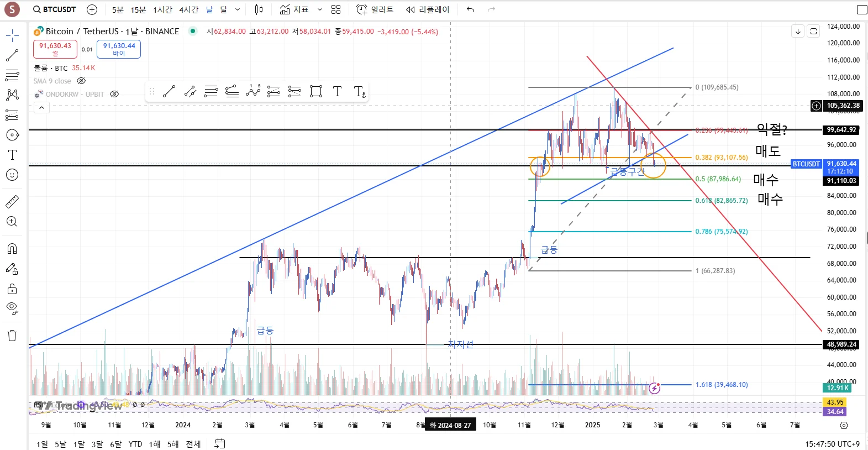Viewport: 868px width, 450px height.
Task: Open the emoji icons tool
Action: pos(12,175)
